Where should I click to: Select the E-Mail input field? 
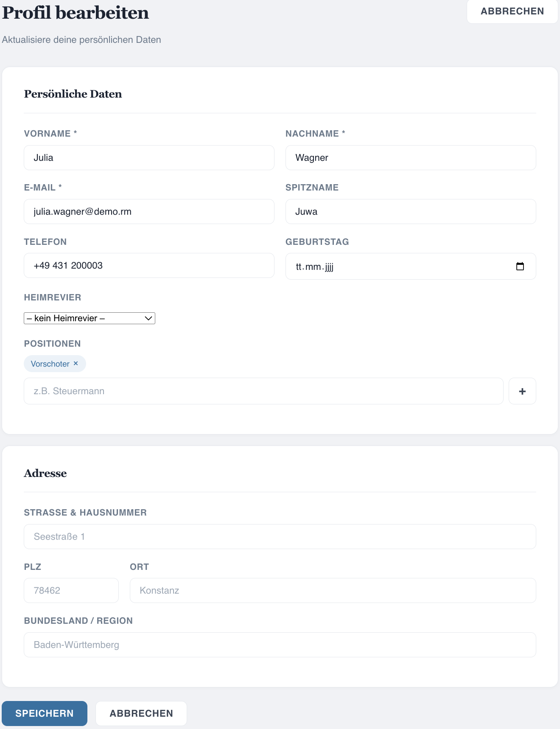(x=148, y=211)
